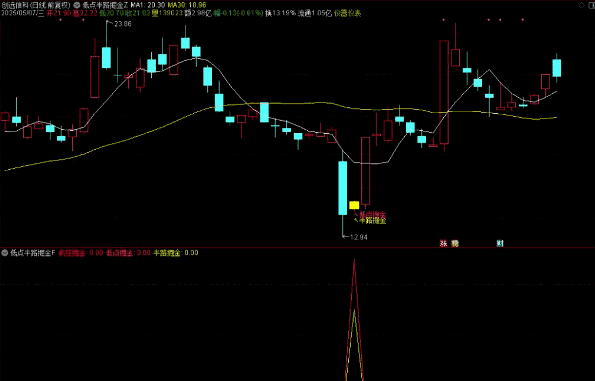595x381 pixels.
Task: Click the large cyan candle before the yellow one
Action: [343, 188]
